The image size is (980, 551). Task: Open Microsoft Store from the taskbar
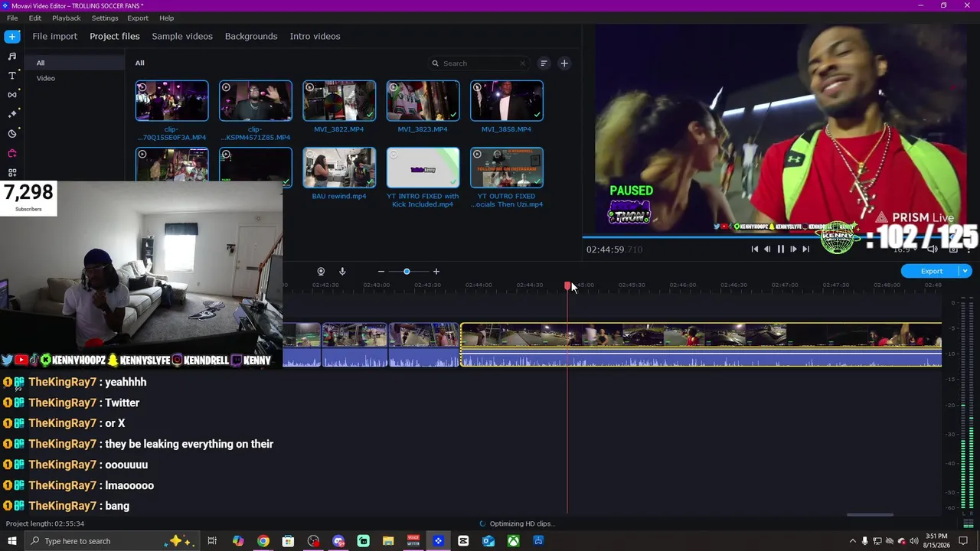pyautogui.click(x=288, y=541)
